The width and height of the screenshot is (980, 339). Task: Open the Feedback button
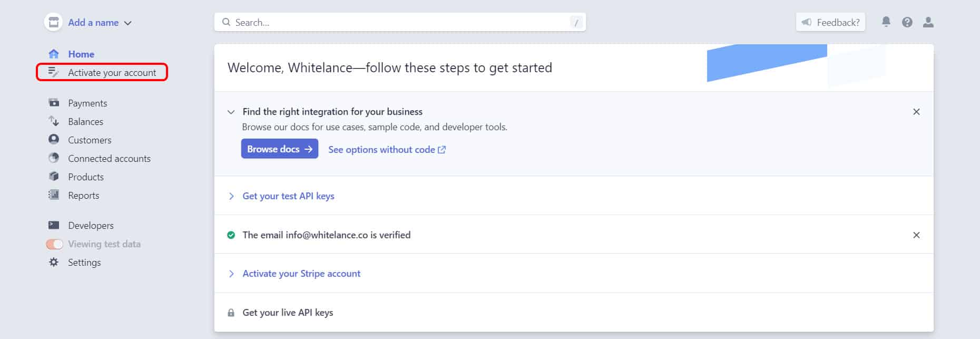coord(830,22)
